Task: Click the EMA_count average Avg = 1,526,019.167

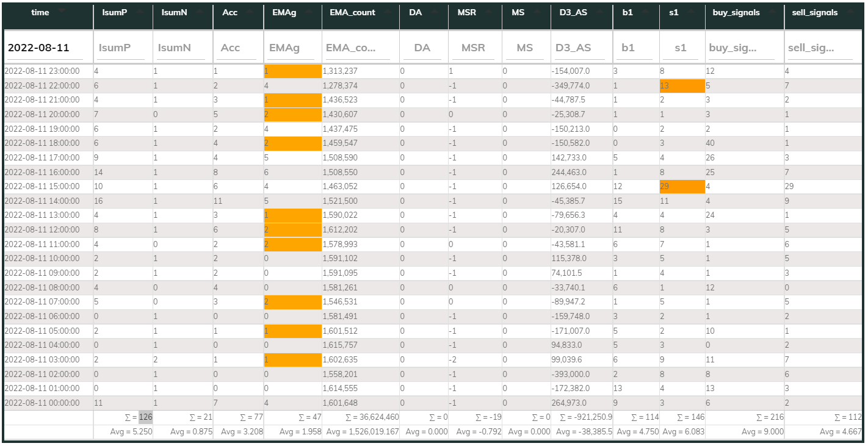Action: click(362, 432)
